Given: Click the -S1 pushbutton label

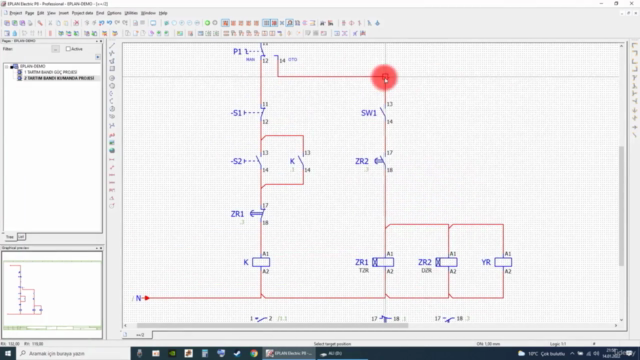Looking at the screenshot, I should 236,113.
